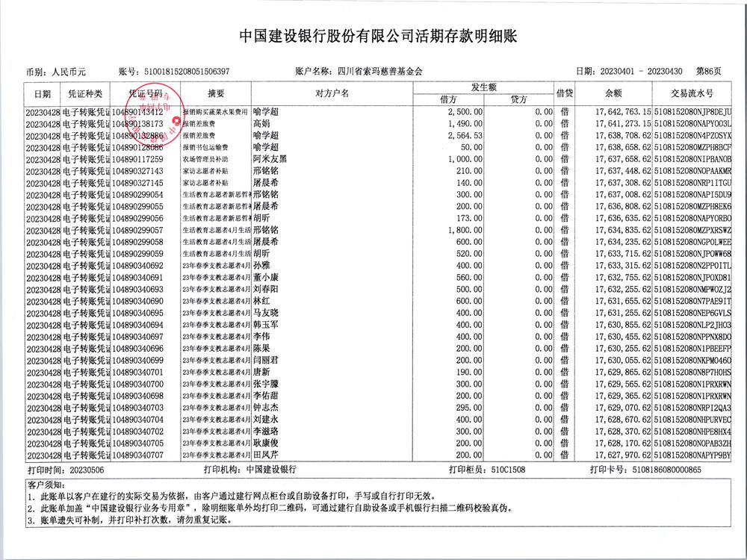Select summary 报销购买蔬菜水果费用
Image resolution: width=747 pixels, height=560 pixels.
(215, 112)
